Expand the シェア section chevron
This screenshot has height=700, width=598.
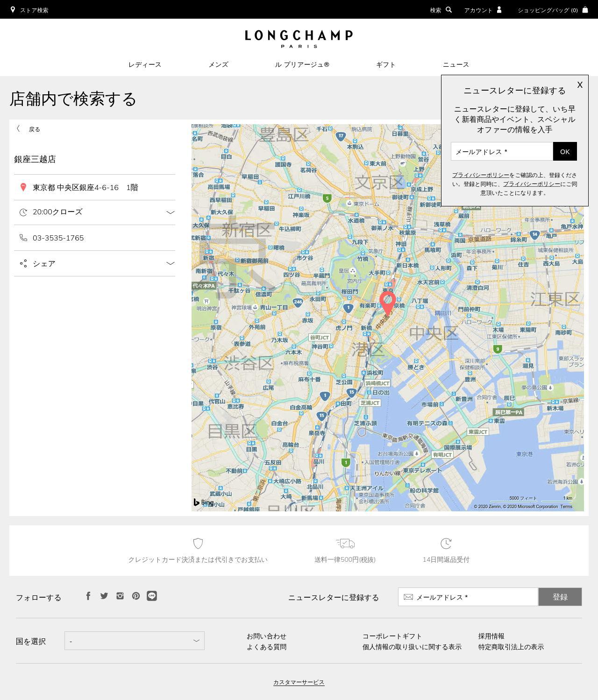171,263
